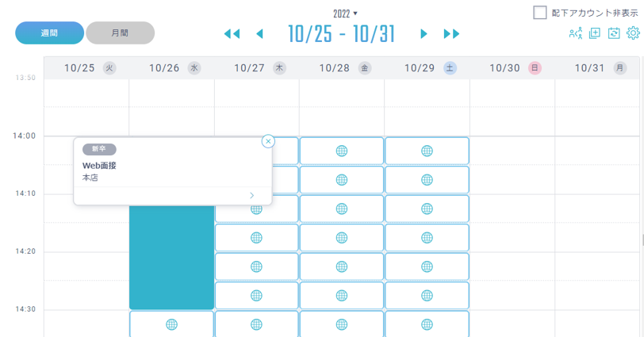
Task: Switch to 週間 view
Action: (x=49, y=33)
